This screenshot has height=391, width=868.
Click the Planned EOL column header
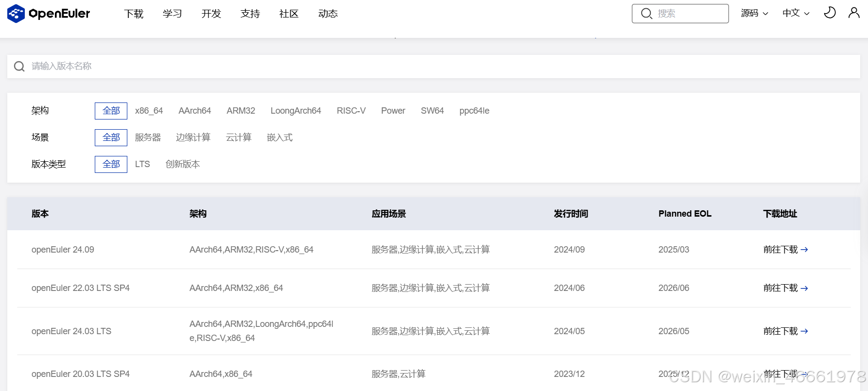tap(685, 214)
